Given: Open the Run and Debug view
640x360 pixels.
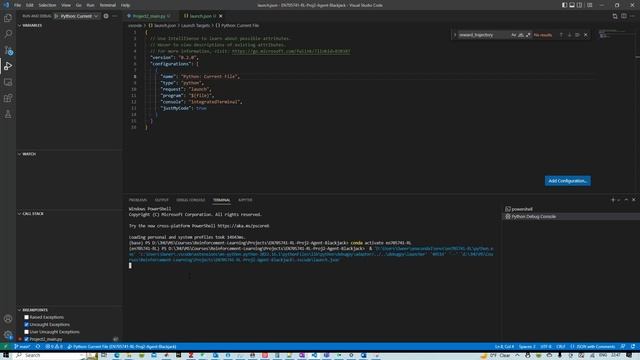Looking at the screenshot, I should [8, 66].
